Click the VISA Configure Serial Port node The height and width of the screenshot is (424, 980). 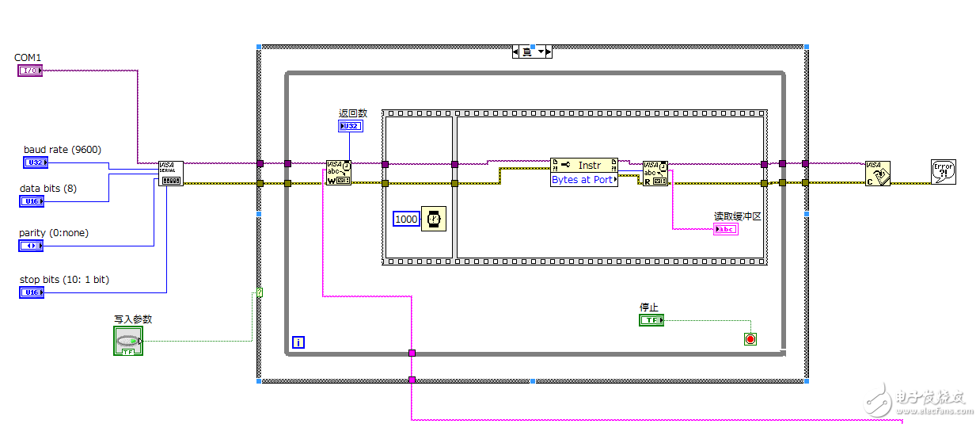(171, 174)
